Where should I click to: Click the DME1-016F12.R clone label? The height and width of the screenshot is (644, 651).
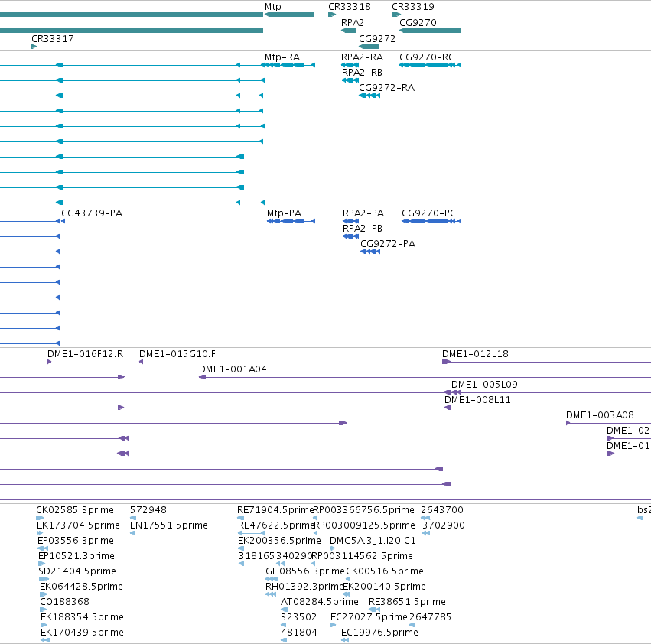85,354
